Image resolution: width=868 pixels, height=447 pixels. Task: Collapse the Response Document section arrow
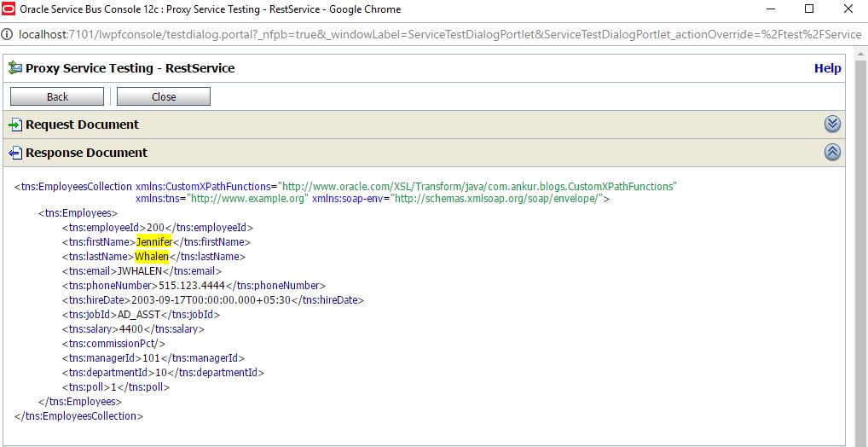click(x=832, y=153)
